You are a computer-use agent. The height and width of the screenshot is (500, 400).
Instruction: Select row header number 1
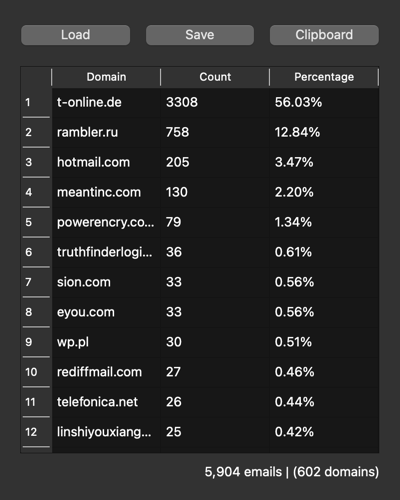(36, 102)
